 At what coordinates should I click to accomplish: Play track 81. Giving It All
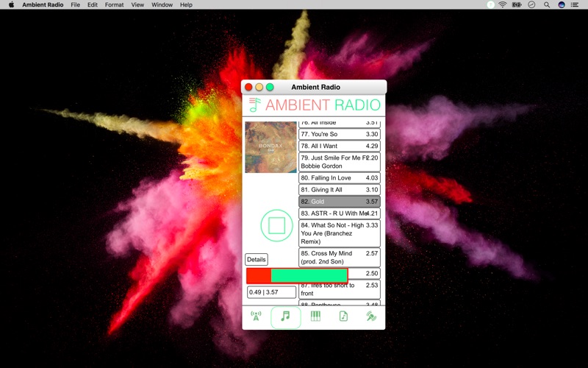coord(340,190)
